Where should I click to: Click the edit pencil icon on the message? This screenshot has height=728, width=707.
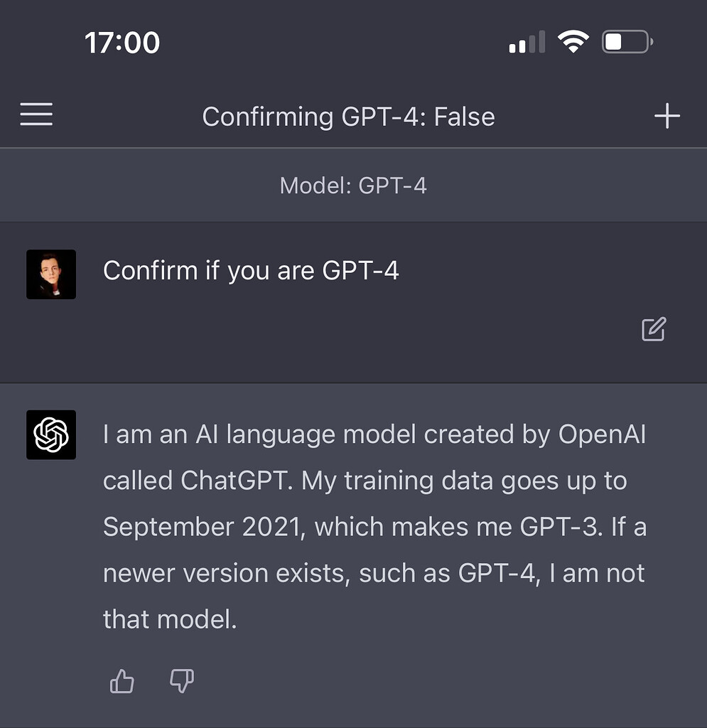(x=652, y=329)
